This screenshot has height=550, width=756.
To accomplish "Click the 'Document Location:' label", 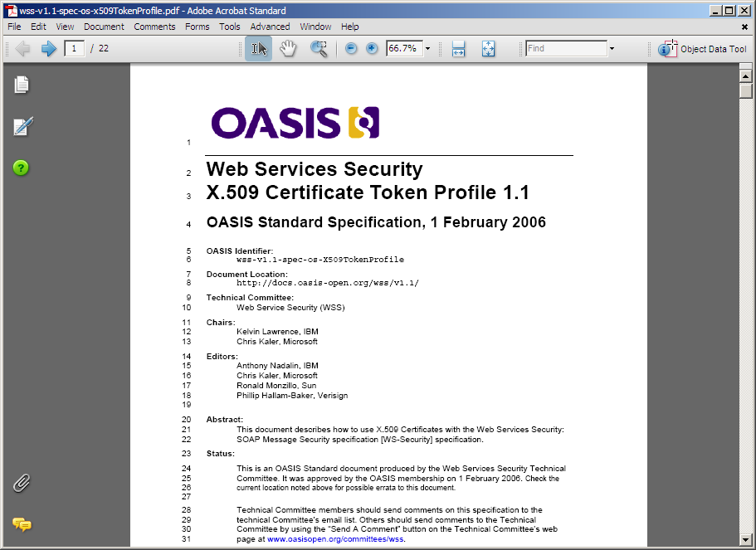I will (x=246, y=275).
